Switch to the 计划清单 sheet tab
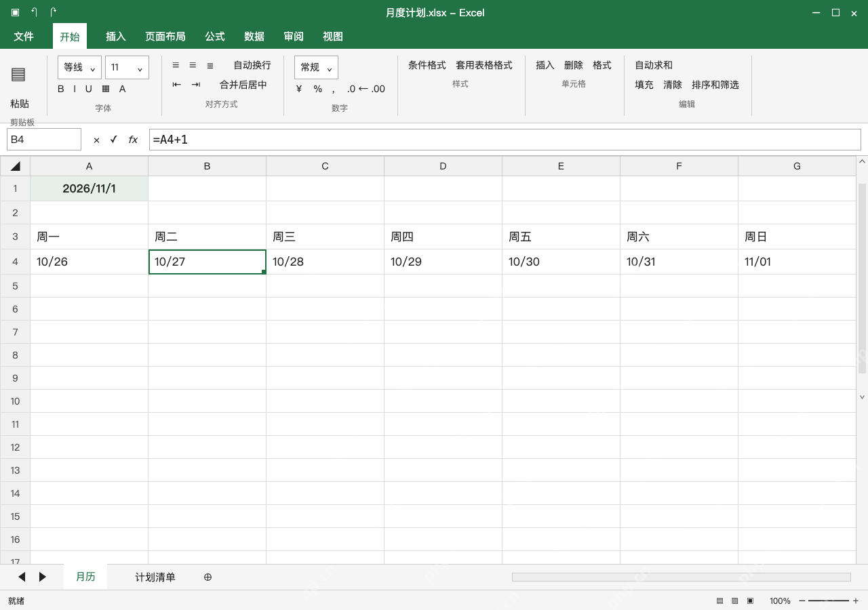The image size is (868, 610). [x=155, y=577]
